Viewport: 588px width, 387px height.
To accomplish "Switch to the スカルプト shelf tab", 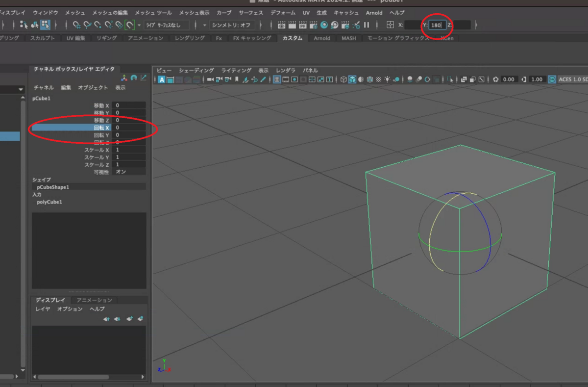I will click(43, 38).
